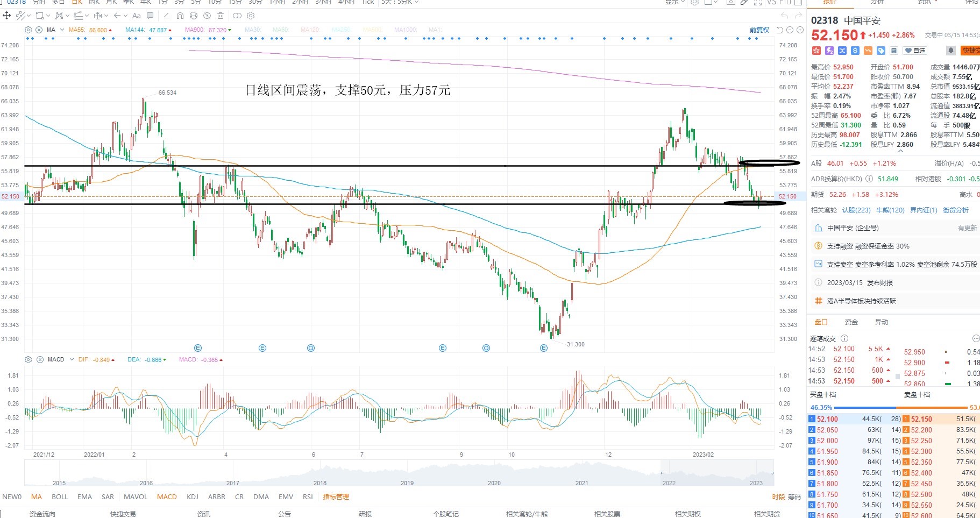
Task: Select the KDJ indicator tab
Action: tap(193, 497)
